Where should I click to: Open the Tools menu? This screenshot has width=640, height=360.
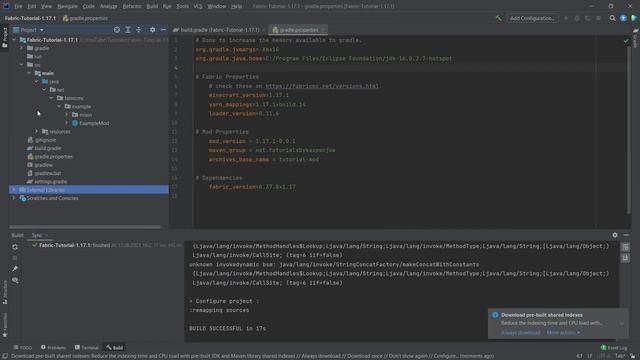pos(182,6)
